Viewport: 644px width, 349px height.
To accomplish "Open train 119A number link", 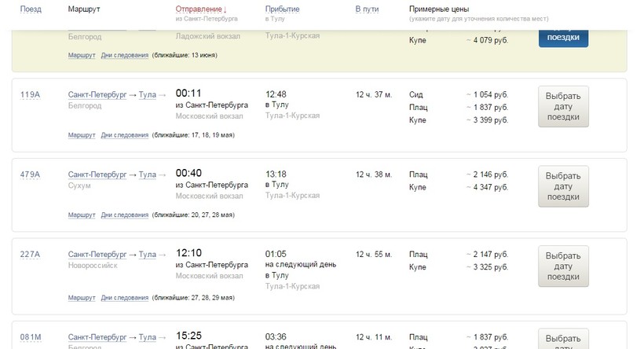I will (x=30, y=94).
